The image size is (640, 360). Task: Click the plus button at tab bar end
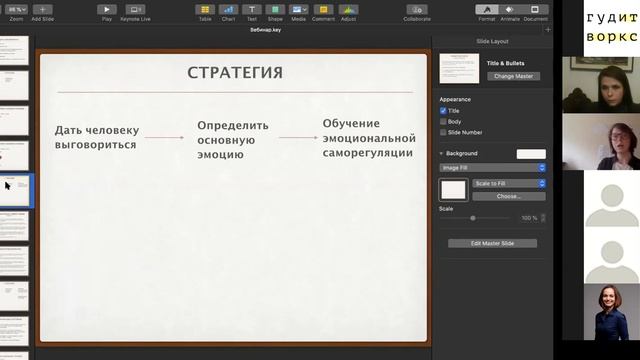tap(548, 30)
